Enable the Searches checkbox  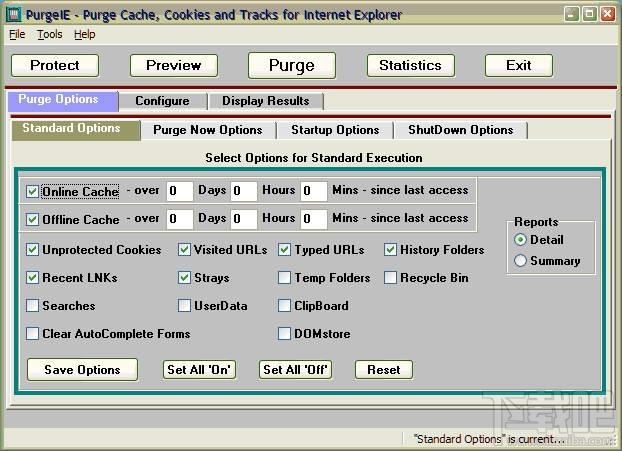32,306
